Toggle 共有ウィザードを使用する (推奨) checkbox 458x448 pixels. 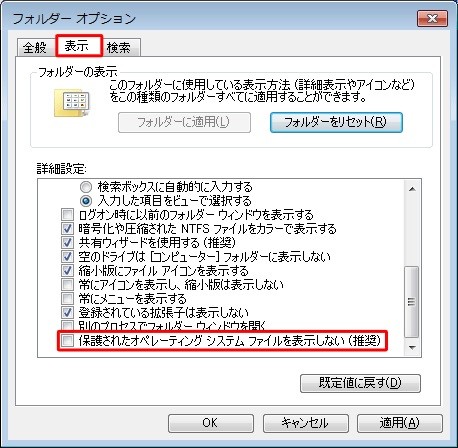click(x=67, y=243)
